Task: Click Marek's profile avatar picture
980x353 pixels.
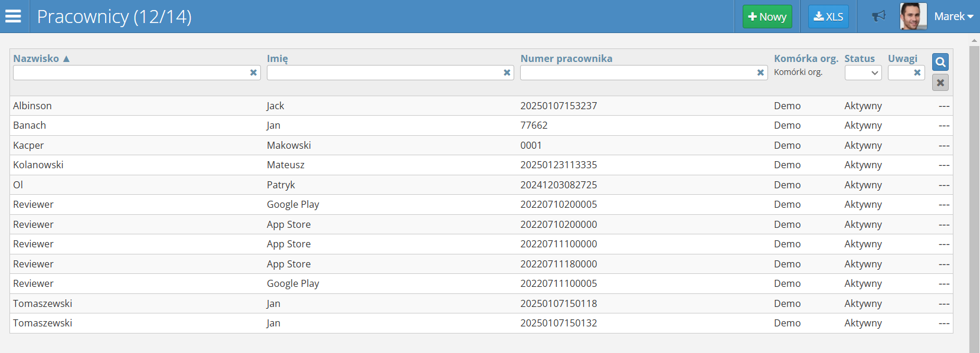Action: pos(913,16)
